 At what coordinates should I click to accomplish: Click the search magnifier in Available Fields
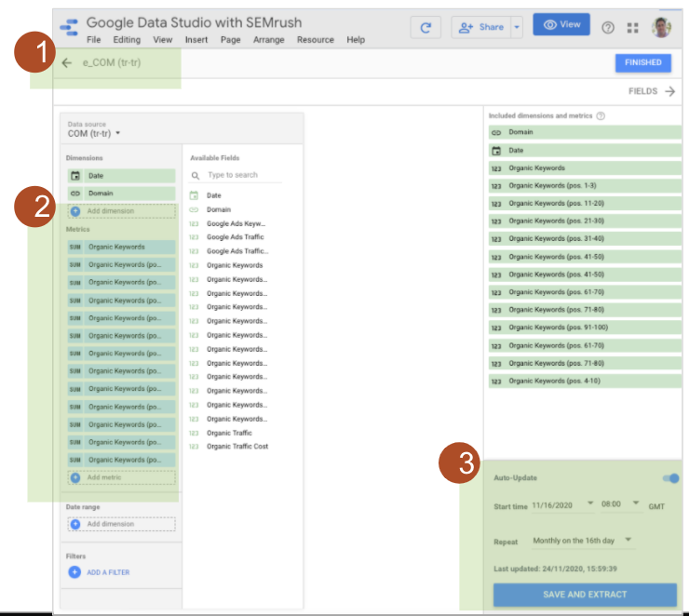[x=195, y=175]
